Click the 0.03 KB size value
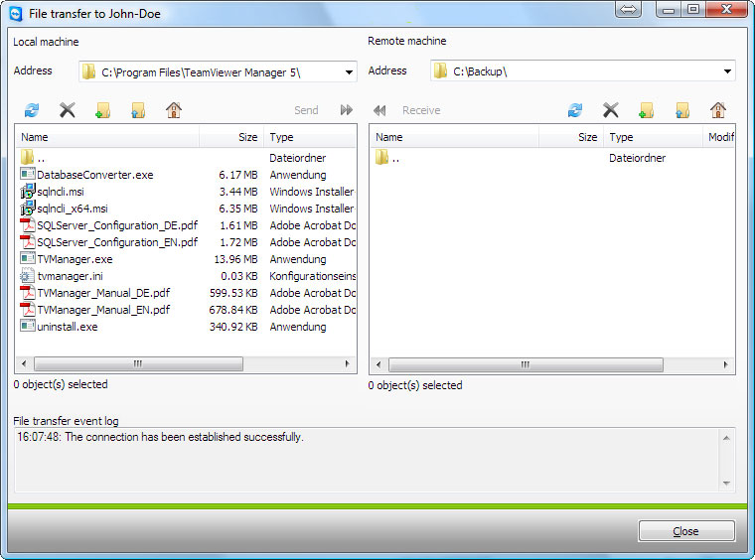 point(238,276)
